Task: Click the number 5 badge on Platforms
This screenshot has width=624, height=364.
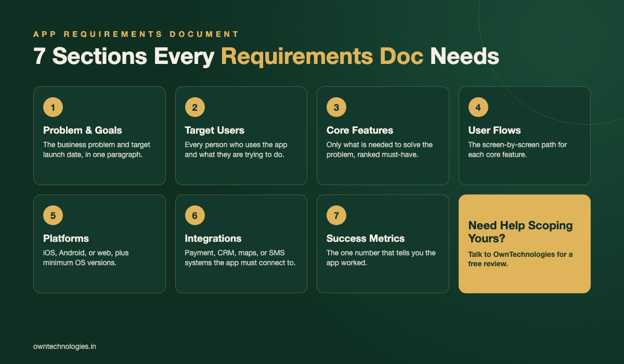Action: tap(53, 215)
